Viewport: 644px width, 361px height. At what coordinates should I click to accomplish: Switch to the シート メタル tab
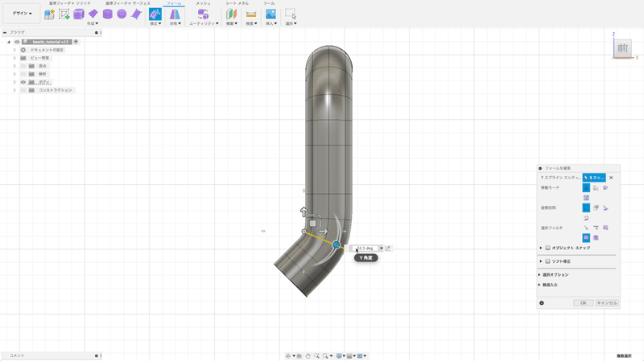(x=237, y=3)
